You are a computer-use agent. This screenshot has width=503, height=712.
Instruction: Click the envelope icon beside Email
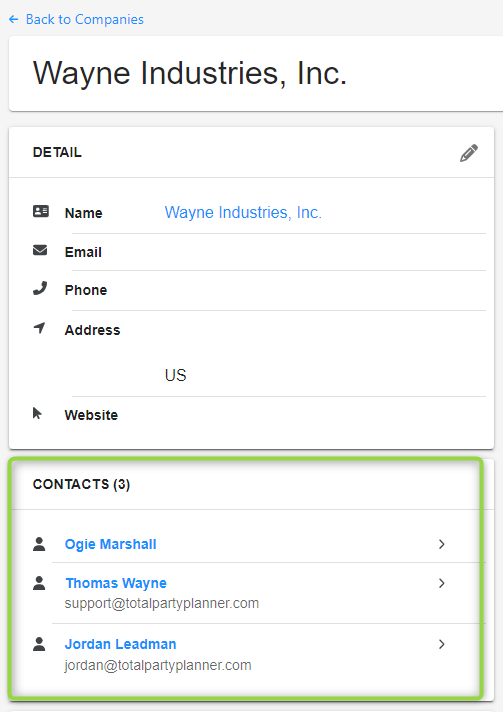[40, 250]
